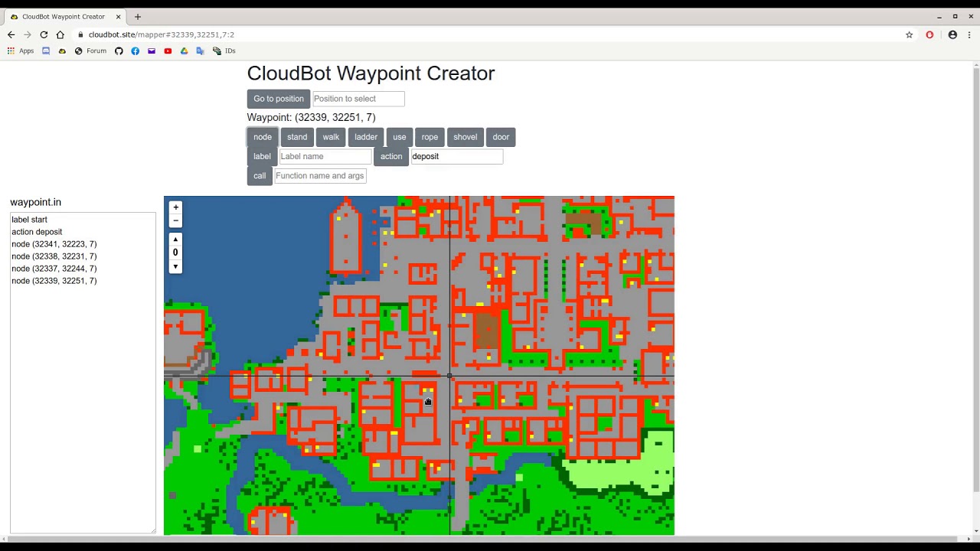Screen dimensions: 980x551
Task: Select node (32338, 32231, 7) line
Action: point(54,256)
